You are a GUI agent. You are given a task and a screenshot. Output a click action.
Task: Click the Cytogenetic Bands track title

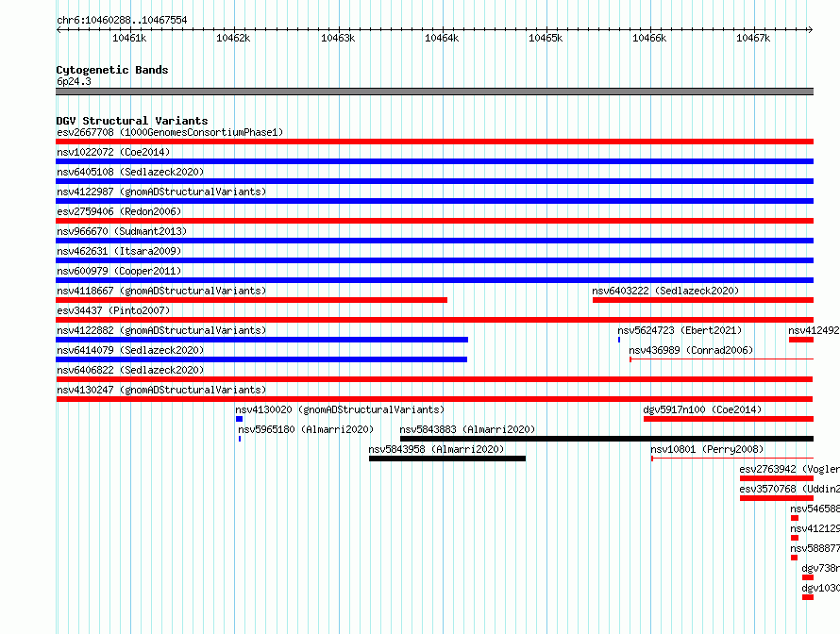click(x=112, y=70)
